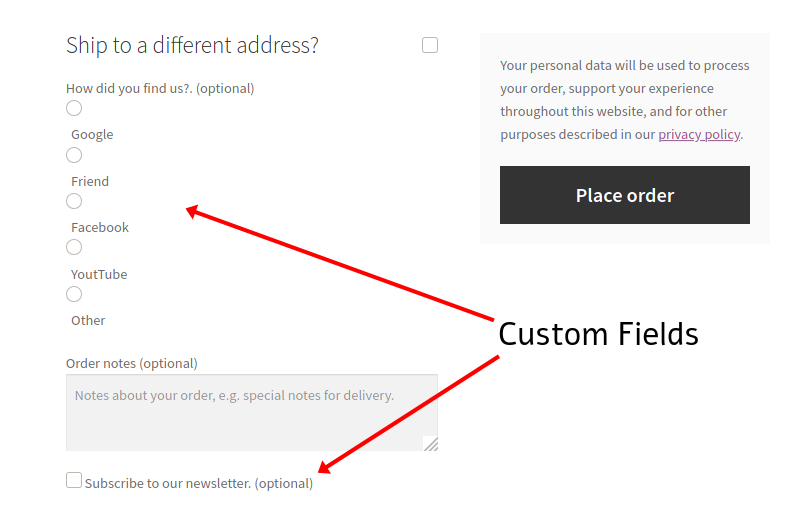Click the Order notes (optional) label

point(132,364)
